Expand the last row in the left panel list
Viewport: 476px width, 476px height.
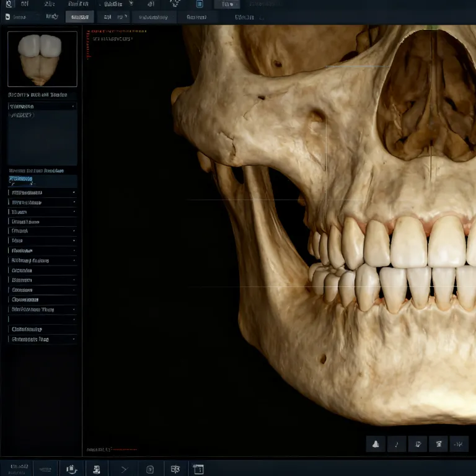click(x=42, y=339)
